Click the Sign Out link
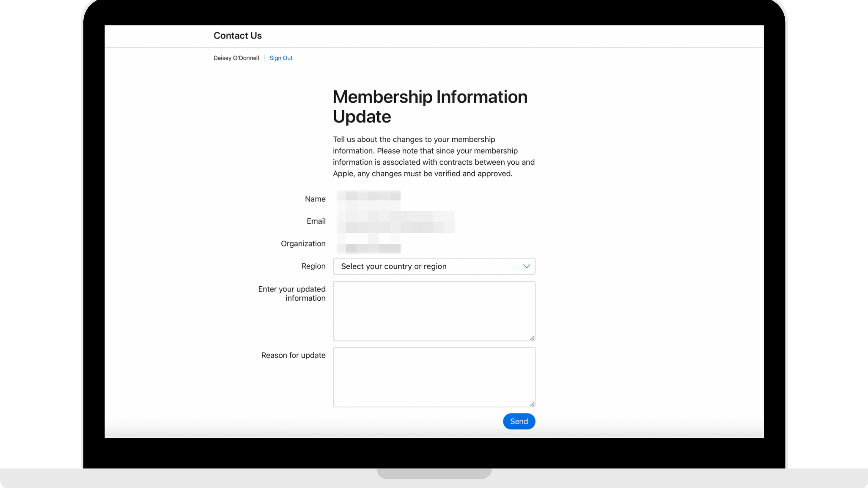 click(x=281, y=58)
